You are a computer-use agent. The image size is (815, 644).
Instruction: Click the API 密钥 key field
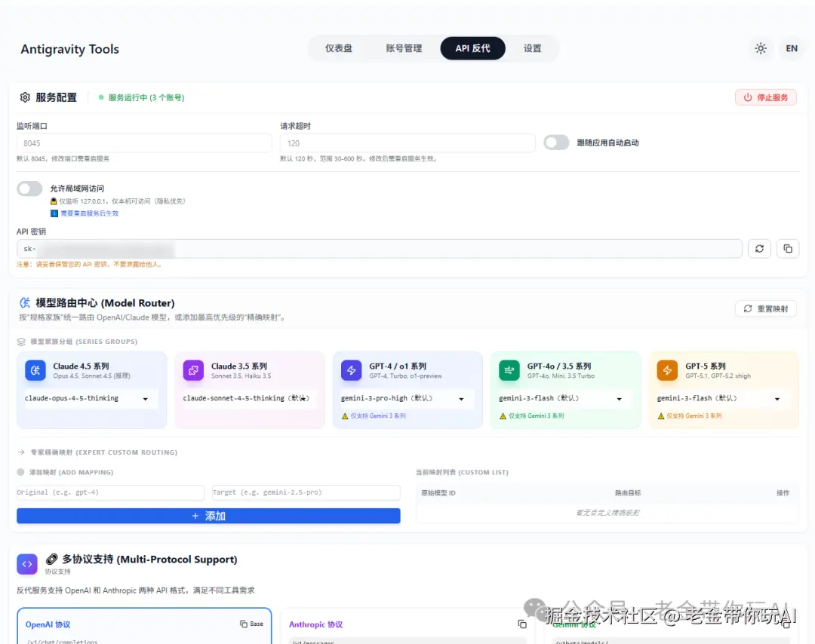[x=379, y=249]
